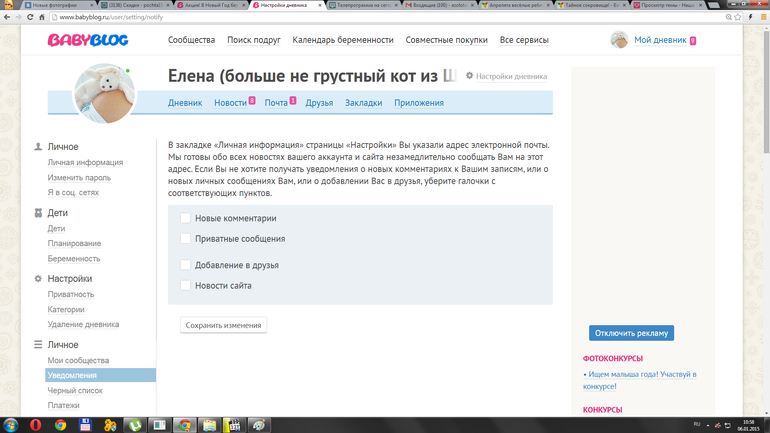Viewport: 770px width, 433px height.
Task: Click the browser back arrow
Action: (7, 17)
